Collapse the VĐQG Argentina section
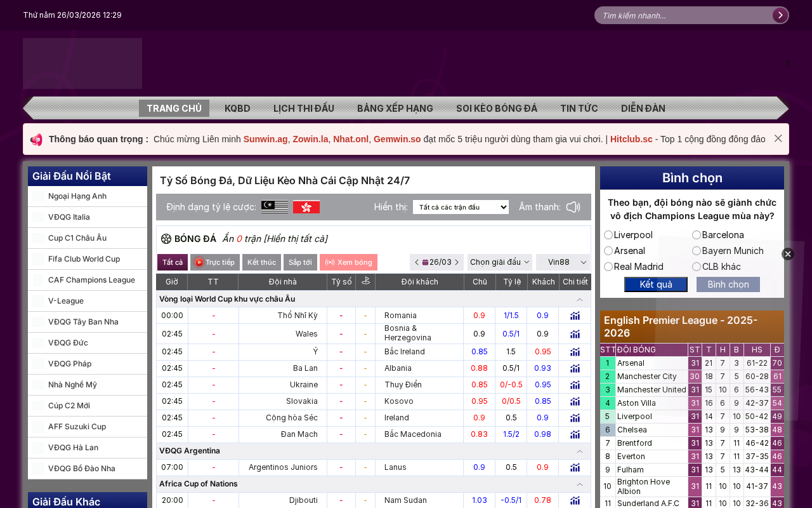This screenshot has height=508, width=812. coord(580,451)
